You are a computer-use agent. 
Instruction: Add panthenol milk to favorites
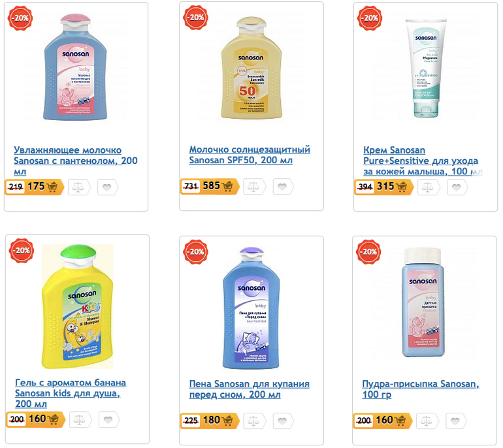point(108,187)
